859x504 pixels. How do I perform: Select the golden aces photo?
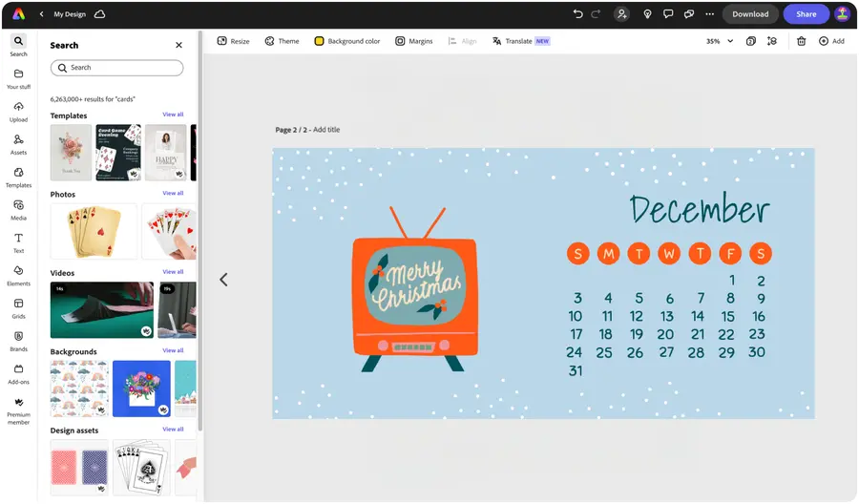tap(94, 231)
